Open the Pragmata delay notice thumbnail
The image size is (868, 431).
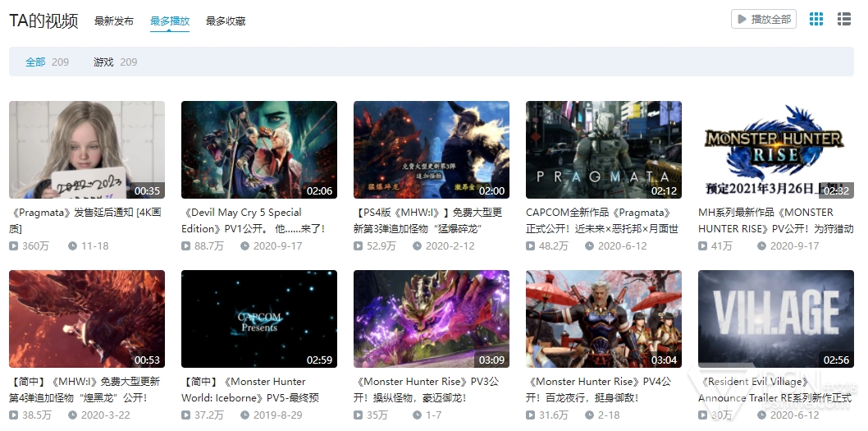pos(86,149)
